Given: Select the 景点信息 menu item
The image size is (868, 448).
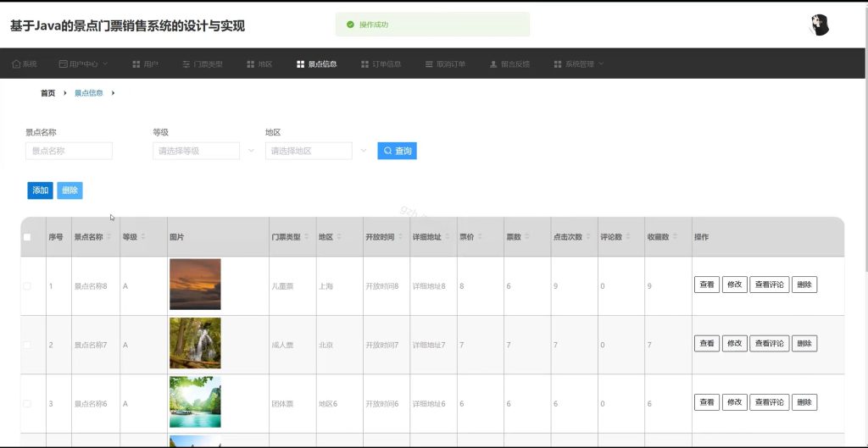Looking at the screenshot, I should click(317, 64).
